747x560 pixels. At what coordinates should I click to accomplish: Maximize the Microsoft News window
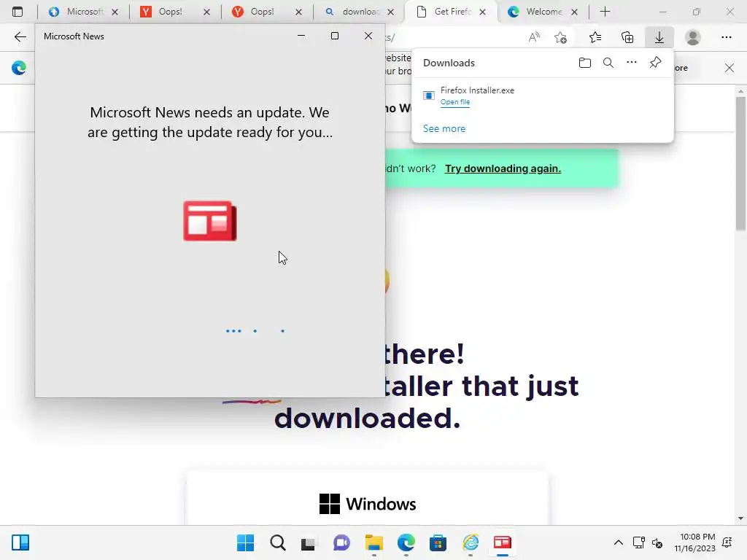[335, 36]
